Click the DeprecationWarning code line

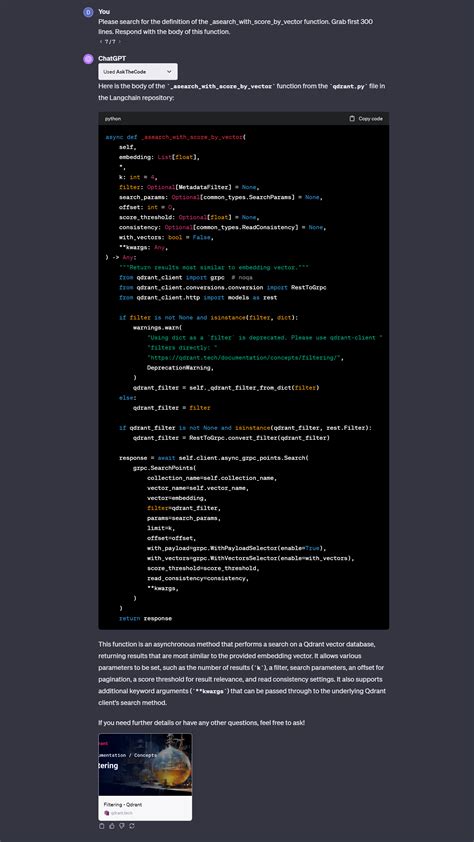(180, 368)
